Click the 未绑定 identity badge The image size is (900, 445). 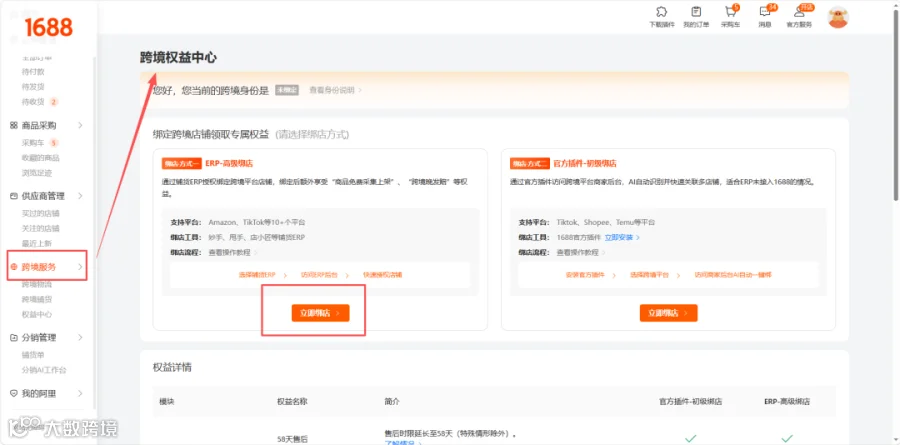pyautogui.click(x=287, y=90)
